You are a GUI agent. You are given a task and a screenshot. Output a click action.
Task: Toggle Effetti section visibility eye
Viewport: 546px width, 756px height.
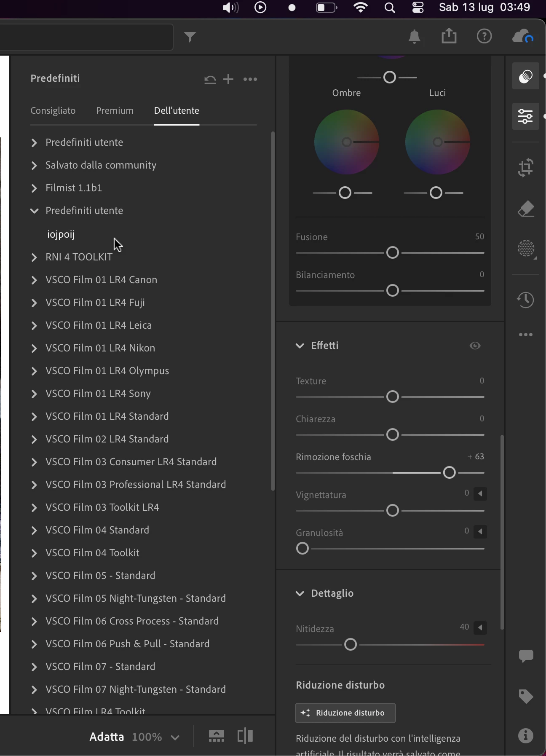[475, 346]
